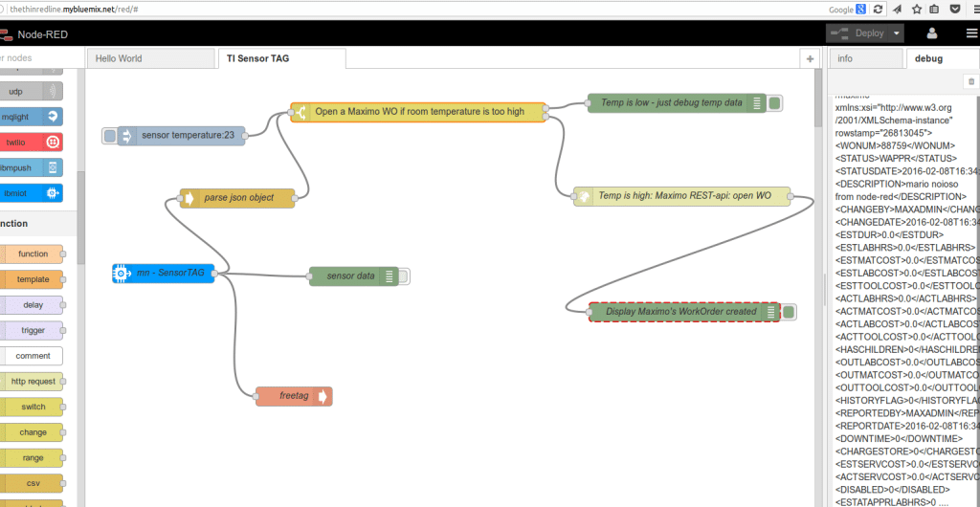Select the Temp is high Maximo REST-api node
Screen dimensions: 980x507
coord(683,196)
